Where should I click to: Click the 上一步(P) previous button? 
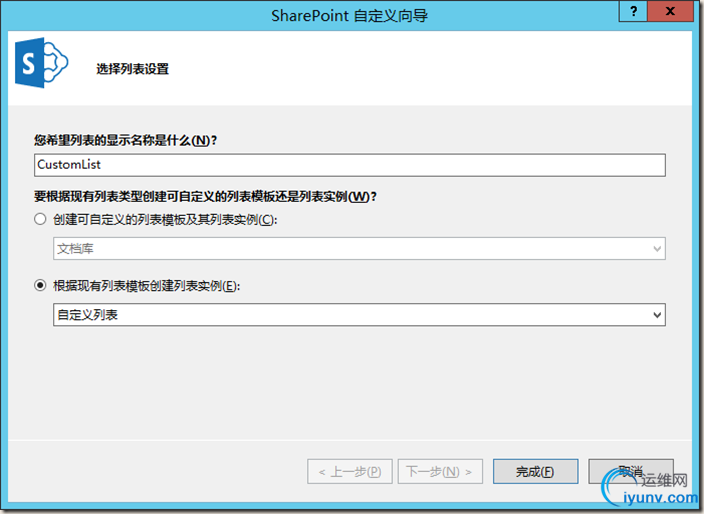click(350, 471)
